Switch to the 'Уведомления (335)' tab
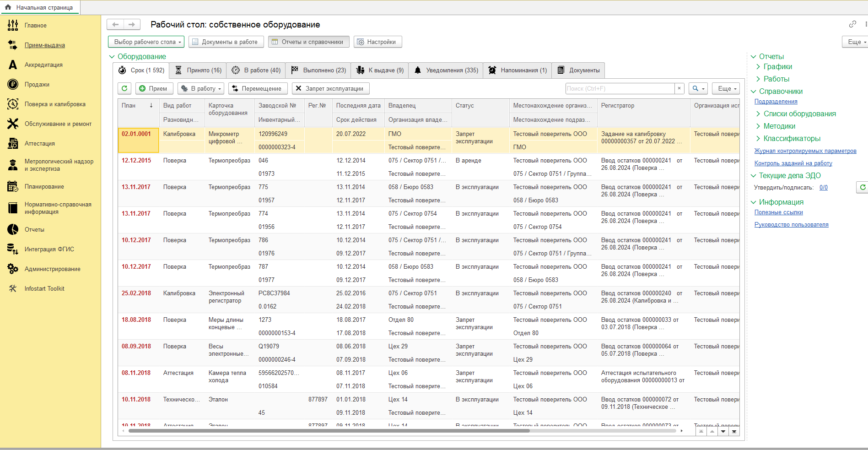 point(446,70)
